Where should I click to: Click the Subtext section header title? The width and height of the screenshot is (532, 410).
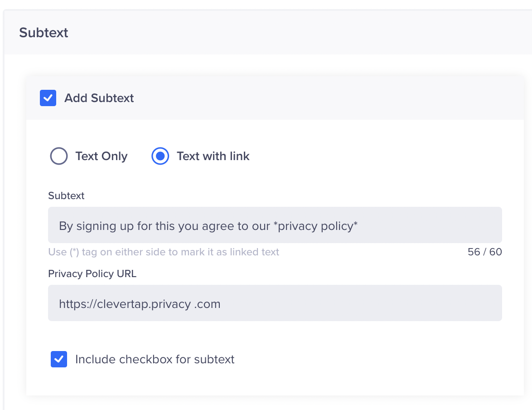44,33
